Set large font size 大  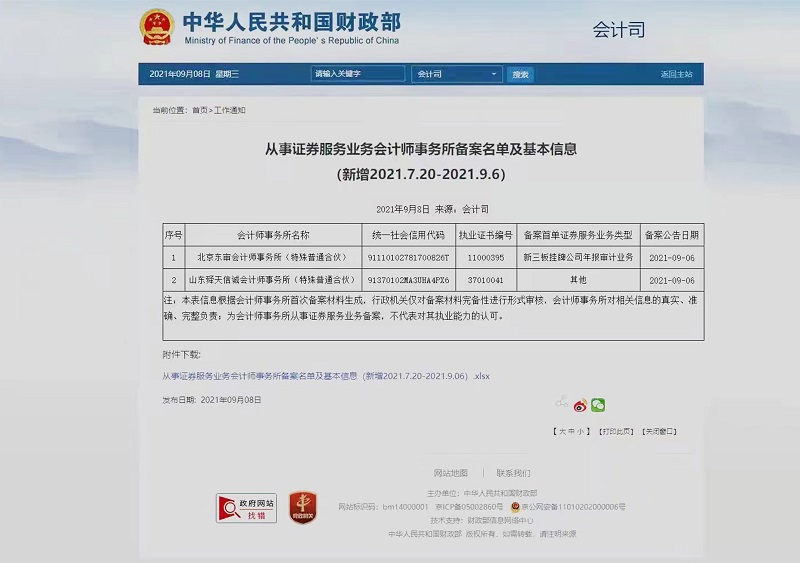[x=562, y=432]
